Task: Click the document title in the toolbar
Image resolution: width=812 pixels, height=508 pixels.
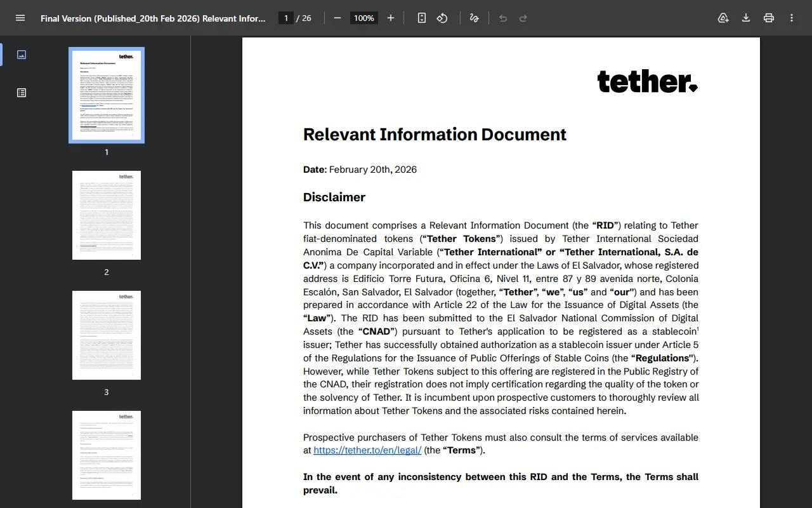Action: coord(154,18)
